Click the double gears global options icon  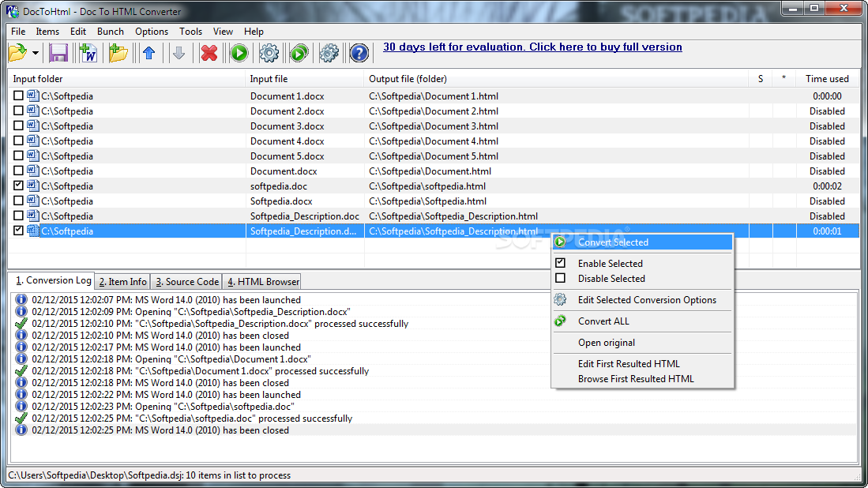(x=329, y=53)
